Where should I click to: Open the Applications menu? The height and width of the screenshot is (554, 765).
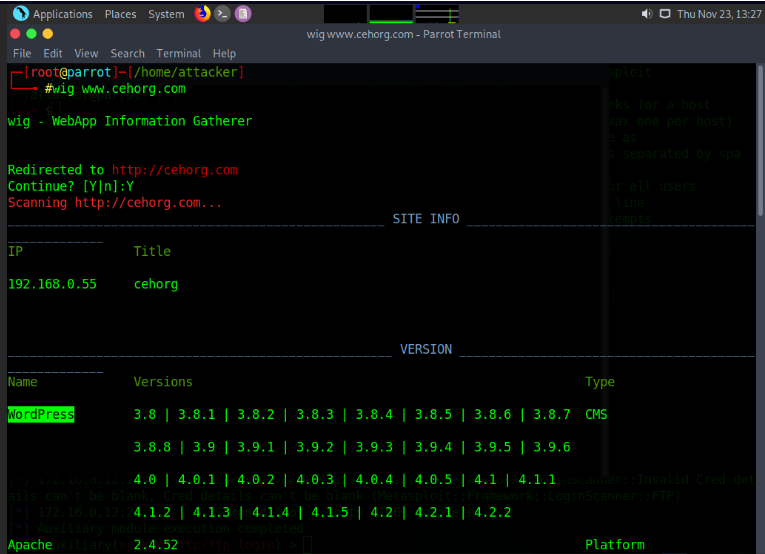pyautogui.click(x=62, y=14)
